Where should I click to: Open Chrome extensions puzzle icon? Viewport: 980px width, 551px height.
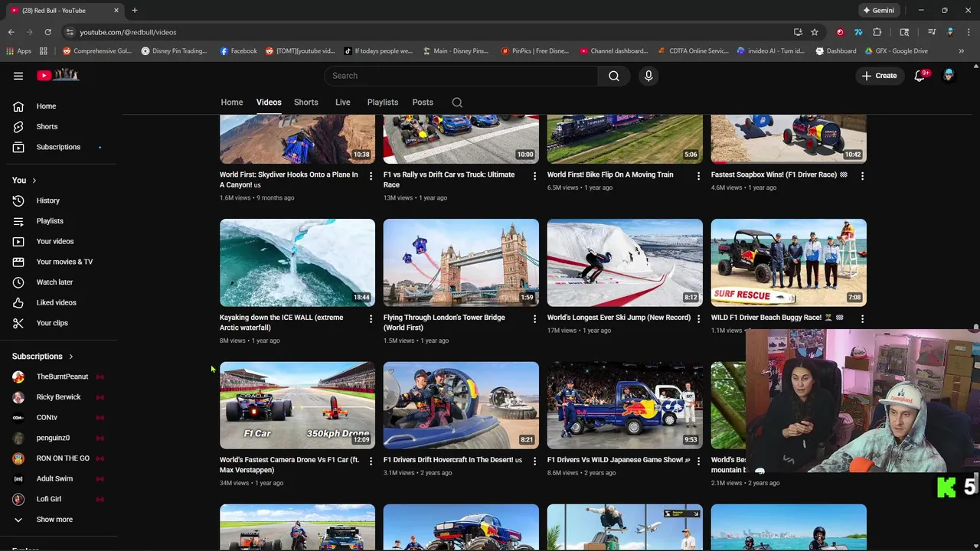click(877, 32)
